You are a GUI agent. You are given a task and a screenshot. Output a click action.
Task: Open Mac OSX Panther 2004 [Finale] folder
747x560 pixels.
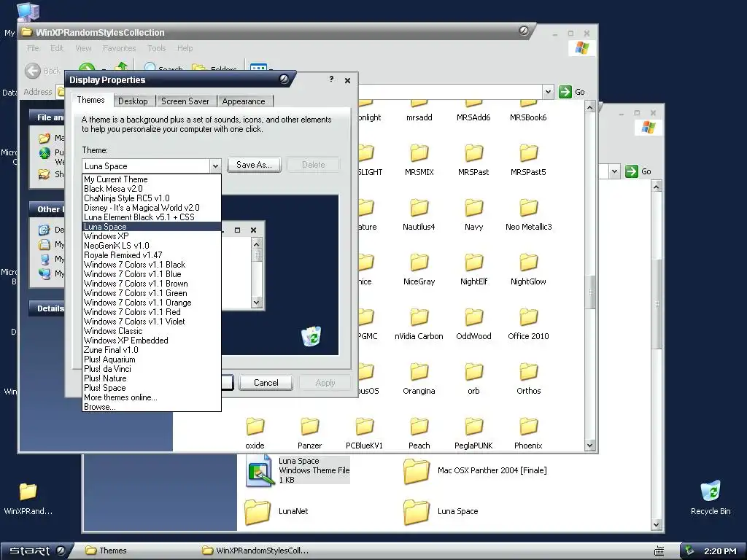(x=417, y=471)
